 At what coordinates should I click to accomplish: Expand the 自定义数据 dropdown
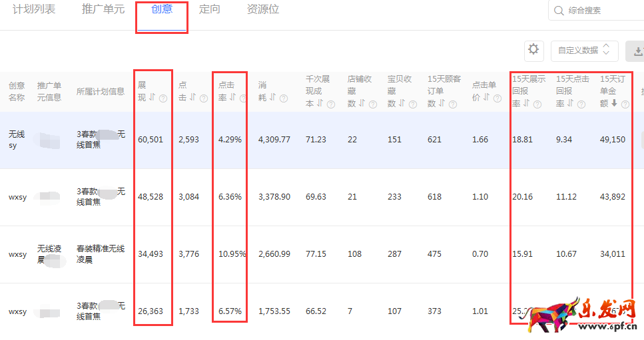[584, 51]
